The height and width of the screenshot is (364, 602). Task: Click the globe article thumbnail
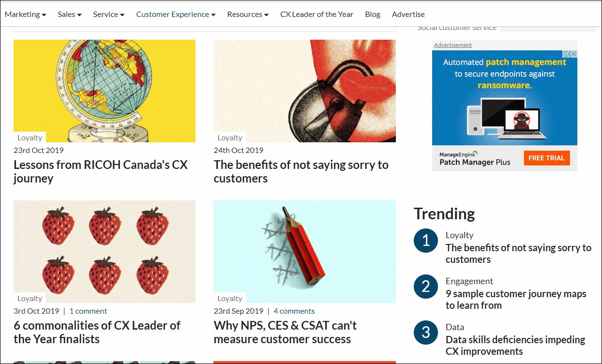pyautogui.click(x=105, y=91)
